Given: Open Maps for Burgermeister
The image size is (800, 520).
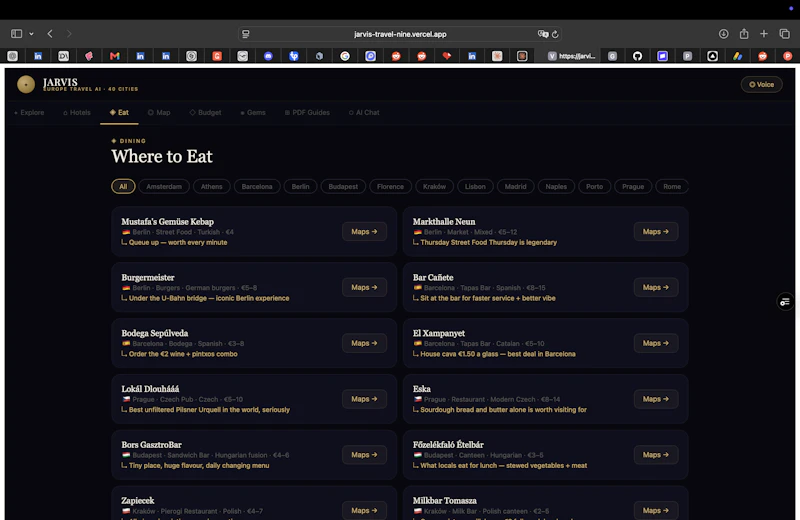Looking at the screenshot, I should tap(364, 287).
